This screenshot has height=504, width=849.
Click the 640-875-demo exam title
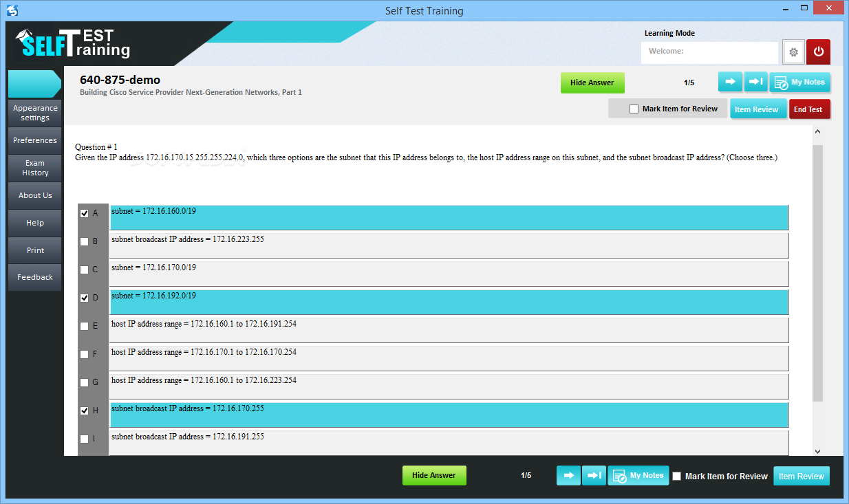[x=120, y=80]
